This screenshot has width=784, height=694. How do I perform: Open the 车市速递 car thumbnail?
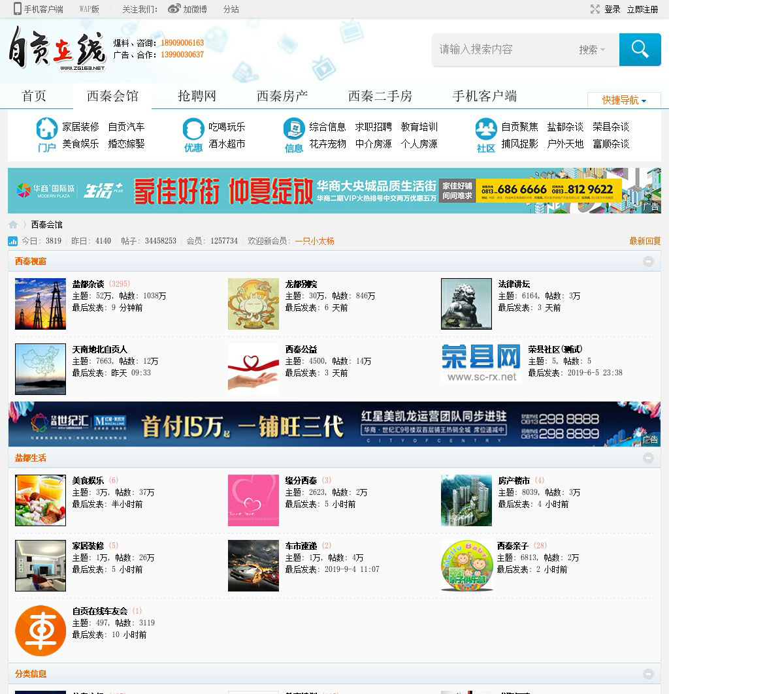click(253, 566)
